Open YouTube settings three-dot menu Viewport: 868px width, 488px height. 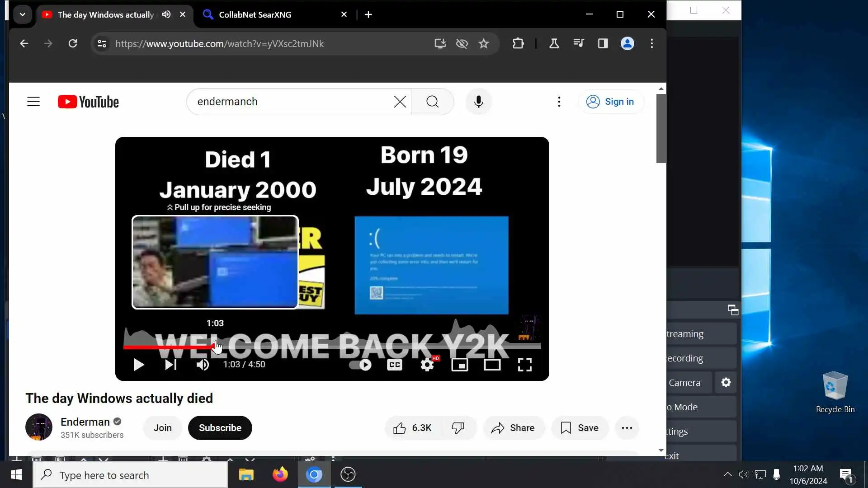(559, 102)
